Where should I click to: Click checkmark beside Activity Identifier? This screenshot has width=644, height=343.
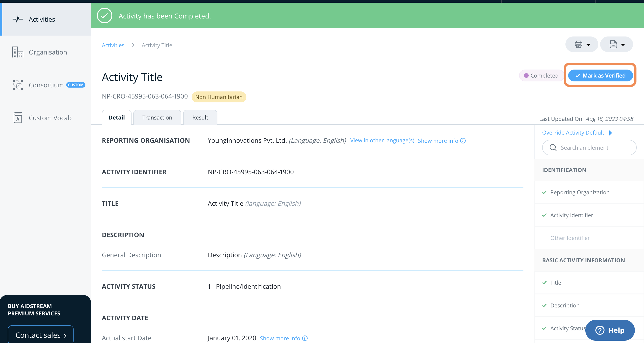[x=544, y=215]
